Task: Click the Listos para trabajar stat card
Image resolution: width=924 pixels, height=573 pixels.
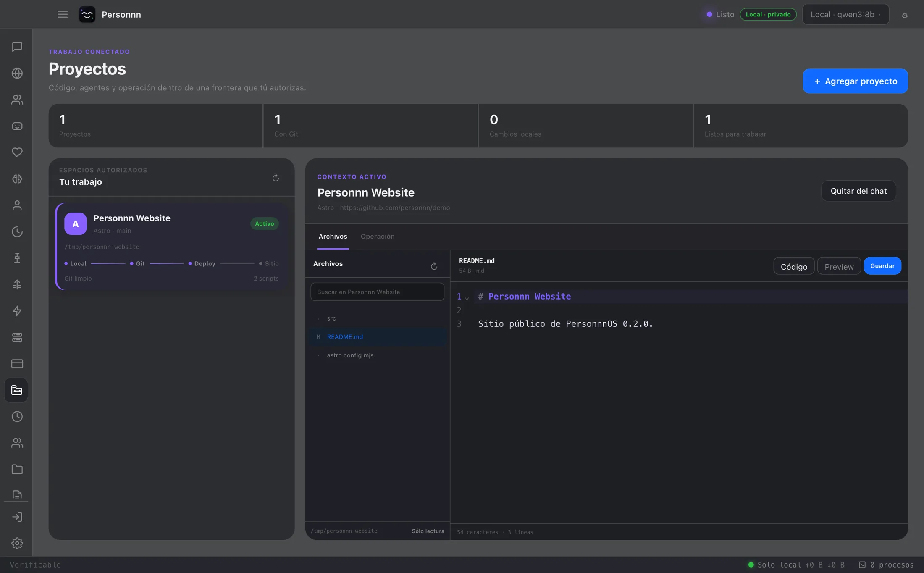Action: pyautogui.click(x=801, y=126)
